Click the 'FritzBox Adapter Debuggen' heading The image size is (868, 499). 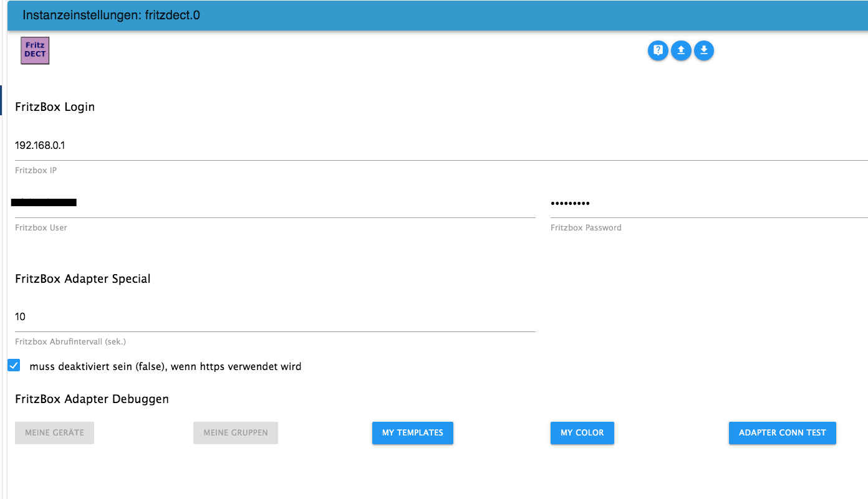point(92,399)
